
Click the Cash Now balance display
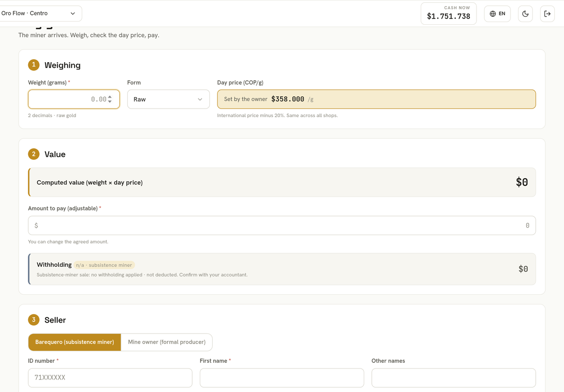pyautogui.click(x=448, y=14)
